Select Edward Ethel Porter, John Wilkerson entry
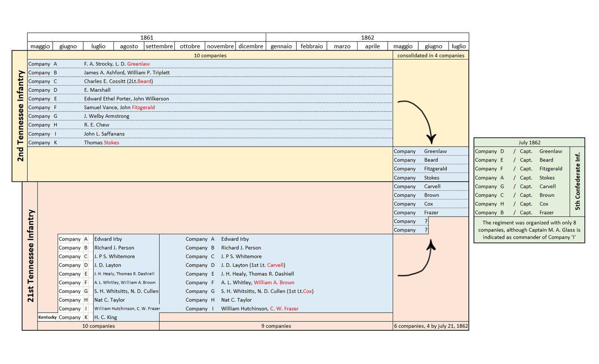 pos(127,99)
